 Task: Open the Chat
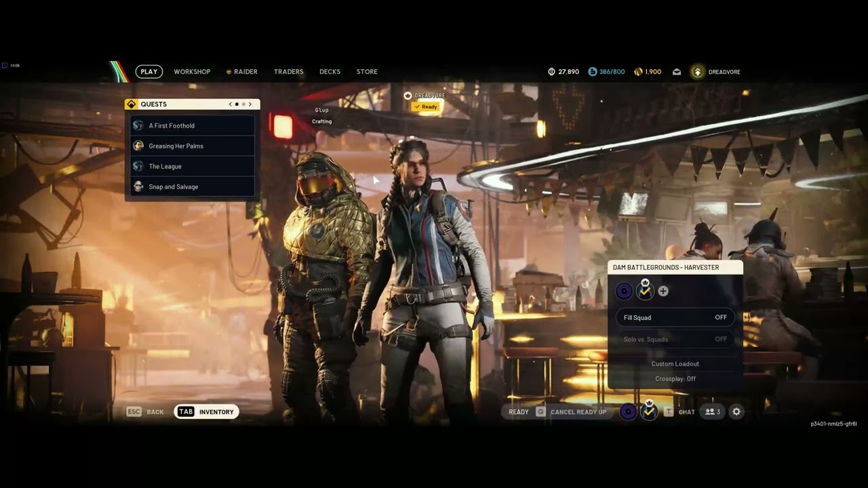(x=687, y=412)
